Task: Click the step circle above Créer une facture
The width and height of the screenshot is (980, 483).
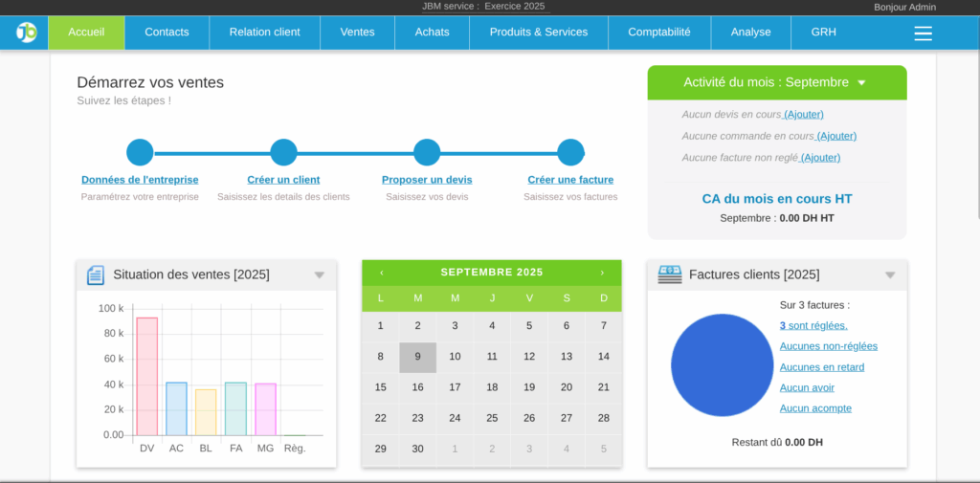Action: coord(570,152)
